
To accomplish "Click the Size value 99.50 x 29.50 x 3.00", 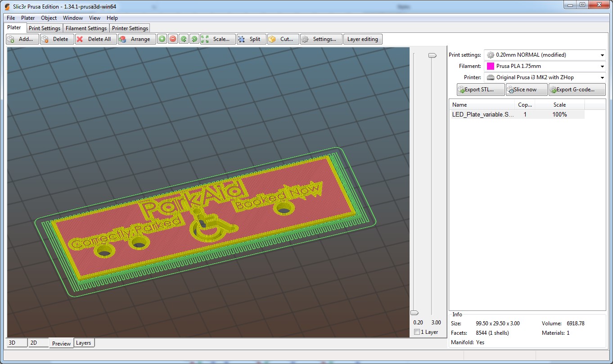I will click(498, 324).
